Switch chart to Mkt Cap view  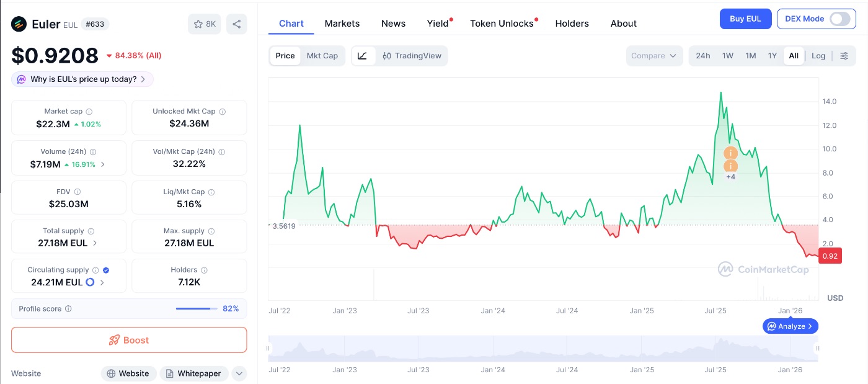(x=322, y=56)
